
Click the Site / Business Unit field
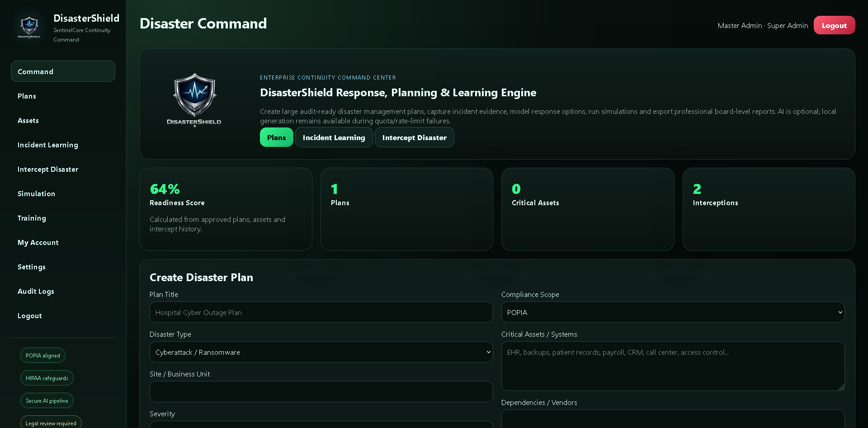pos(321,392)
